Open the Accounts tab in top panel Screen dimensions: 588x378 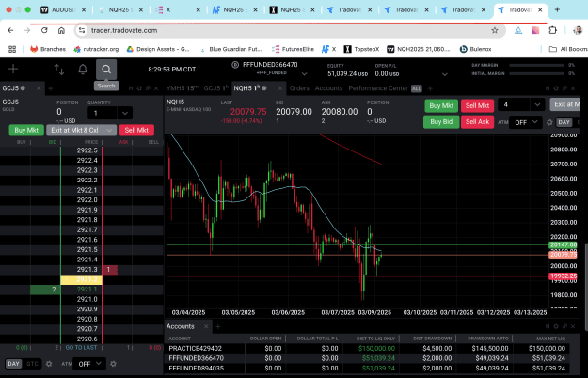328,88
